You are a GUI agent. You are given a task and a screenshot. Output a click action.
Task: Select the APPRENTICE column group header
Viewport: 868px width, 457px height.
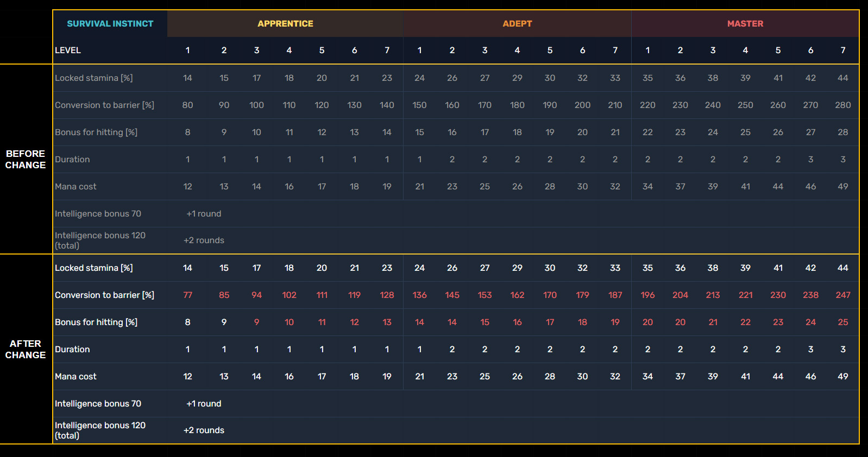[x=285, y=24]
